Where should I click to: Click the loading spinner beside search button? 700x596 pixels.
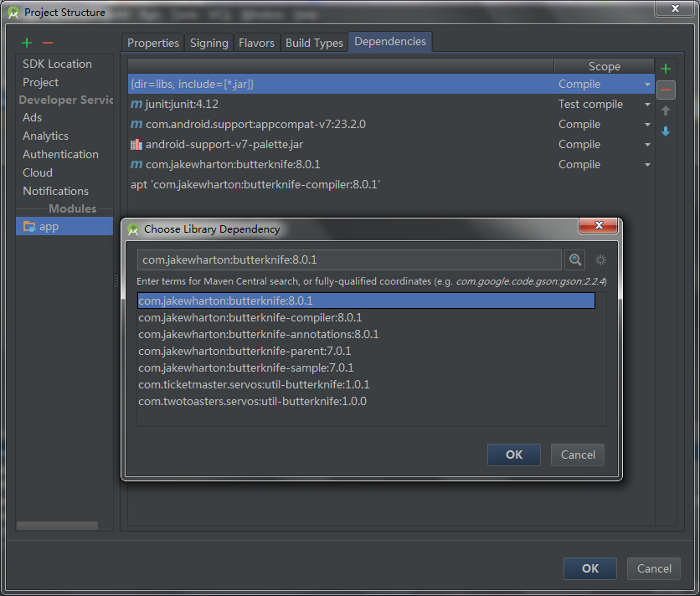(600, 259)
